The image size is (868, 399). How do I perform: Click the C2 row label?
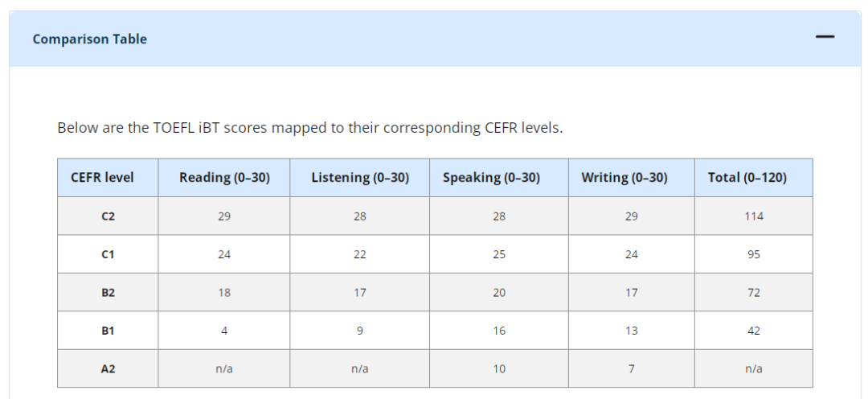click(x=108, y=216)
